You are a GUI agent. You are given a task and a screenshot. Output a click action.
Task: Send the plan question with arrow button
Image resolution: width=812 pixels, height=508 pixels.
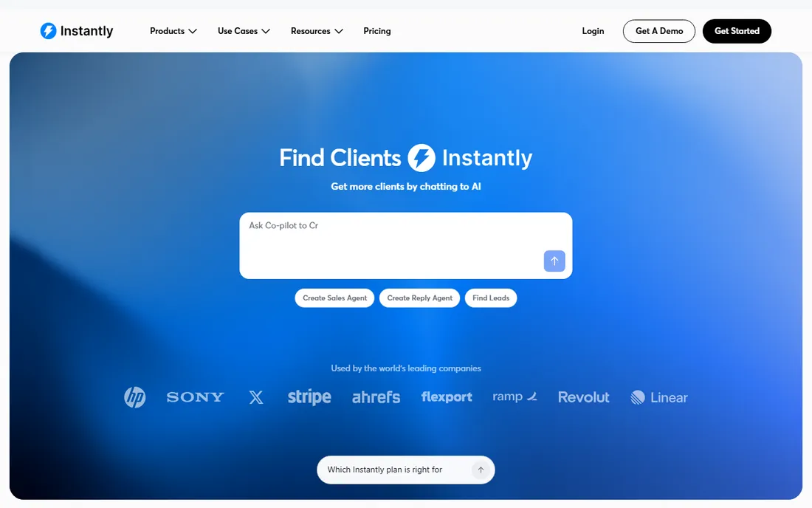pos(481,470)
